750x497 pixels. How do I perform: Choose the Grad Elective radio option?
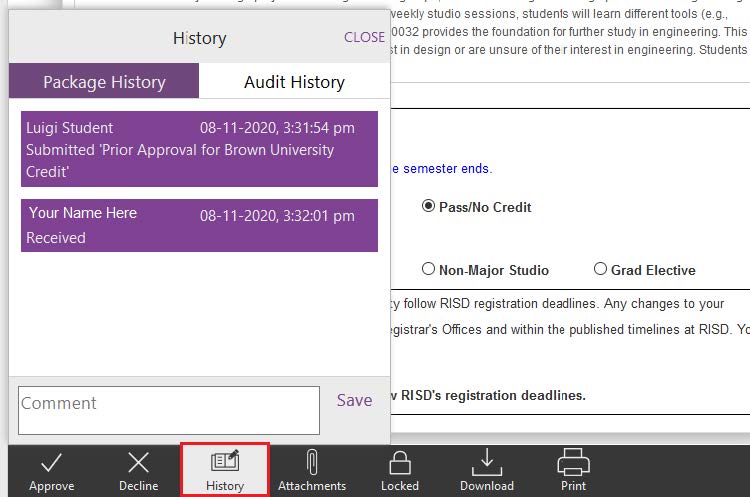click(x=600, y=269)
